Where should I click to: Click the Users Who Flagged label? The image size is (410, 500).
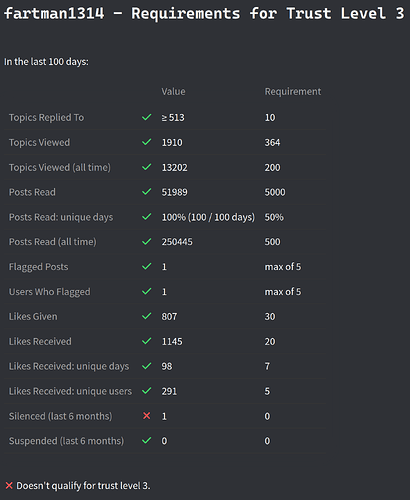coord(49,292)
